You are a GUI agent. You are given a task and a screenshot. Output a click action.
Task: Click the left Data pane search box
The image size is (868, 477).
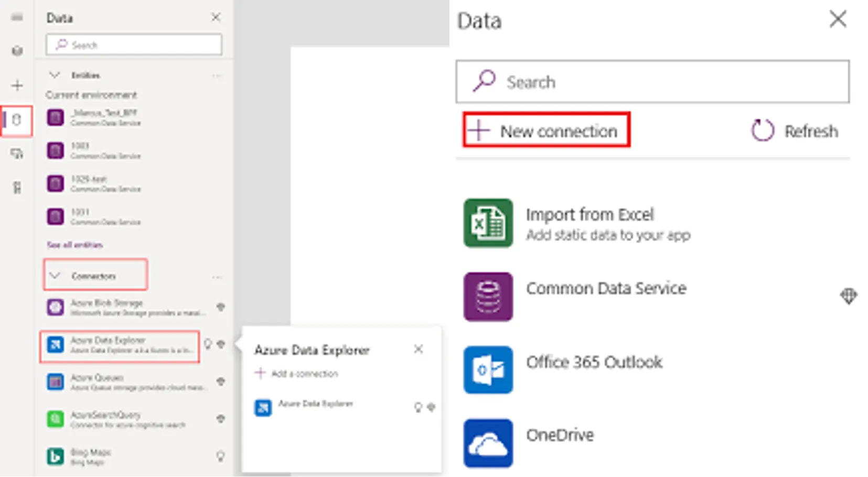coord(134,45)
